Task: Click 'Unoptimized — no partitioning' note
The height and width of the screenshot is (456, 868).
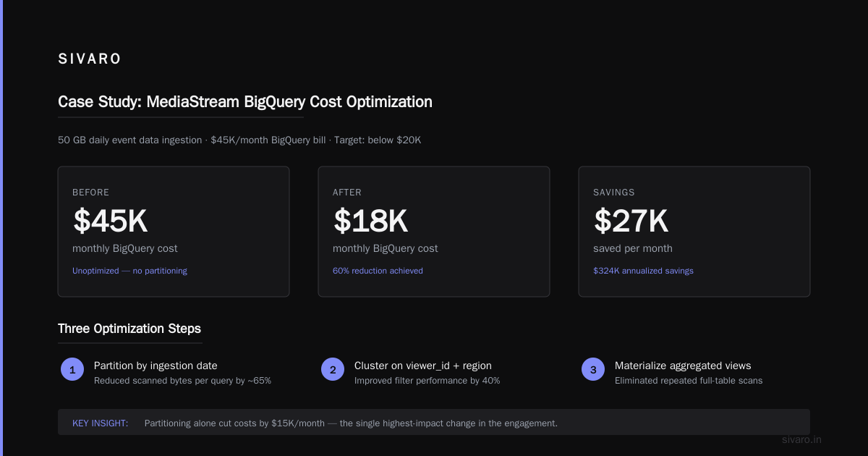Action: coord(129,271)
